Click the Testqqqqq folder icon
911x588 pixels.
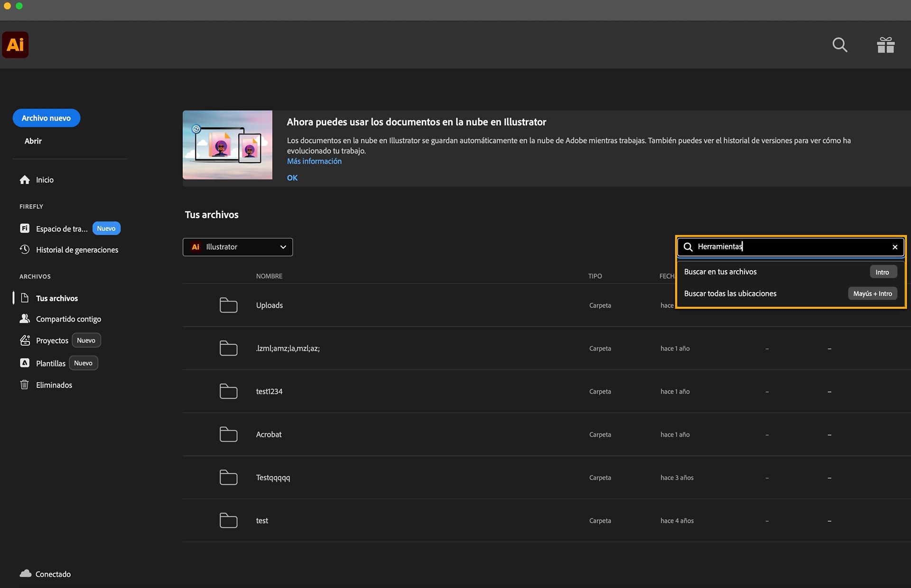(228, 477)
